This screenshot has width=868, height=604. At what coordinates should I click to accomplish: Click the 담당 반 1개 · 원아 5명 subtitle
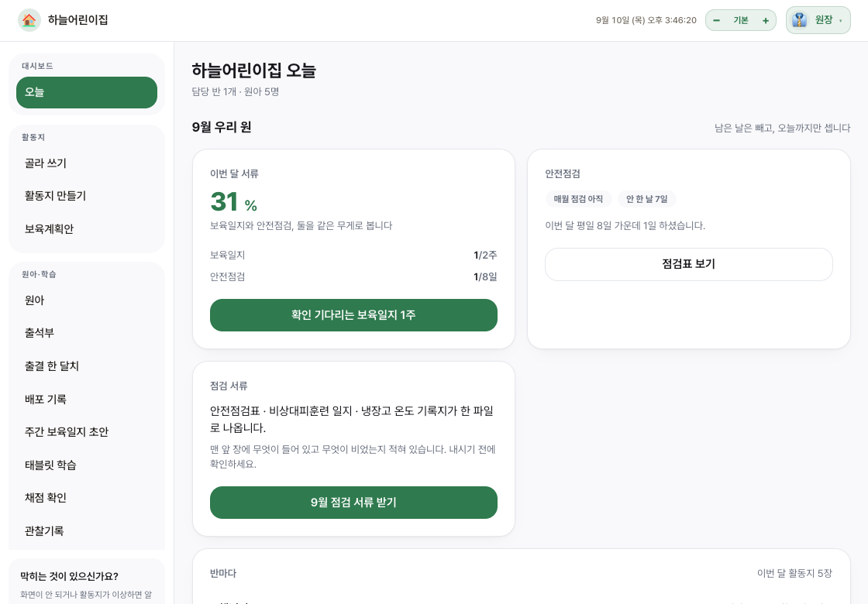pyautogui.click(x=236, y=92)
